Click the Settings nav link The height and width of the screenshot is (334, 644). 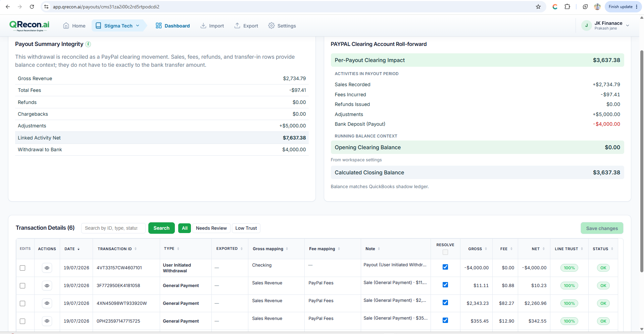[282, 26]
